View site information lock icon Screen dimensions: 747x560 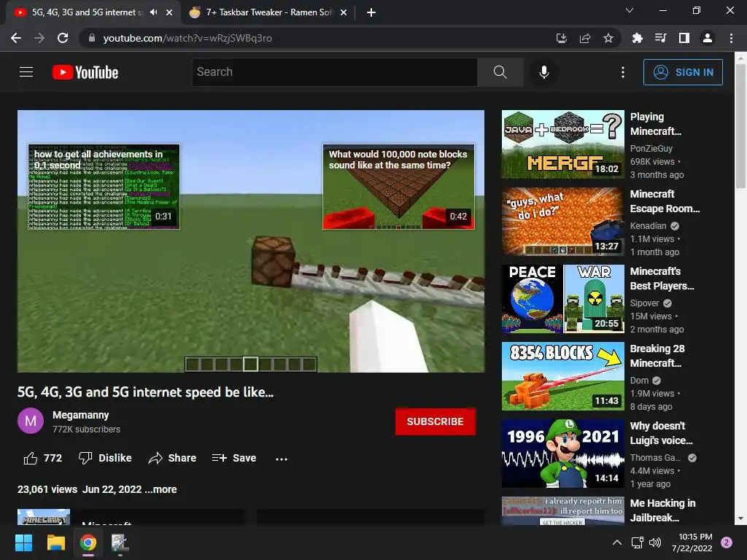[x=92, y=38]
